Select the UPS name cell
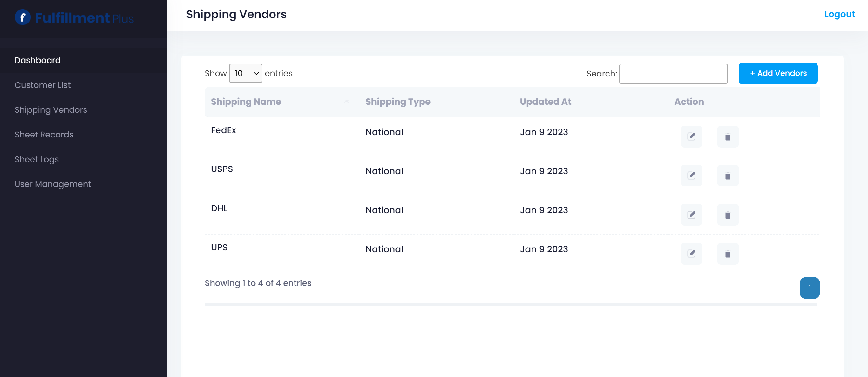Screen dimensions: 868x377 (x=219, y=248)
